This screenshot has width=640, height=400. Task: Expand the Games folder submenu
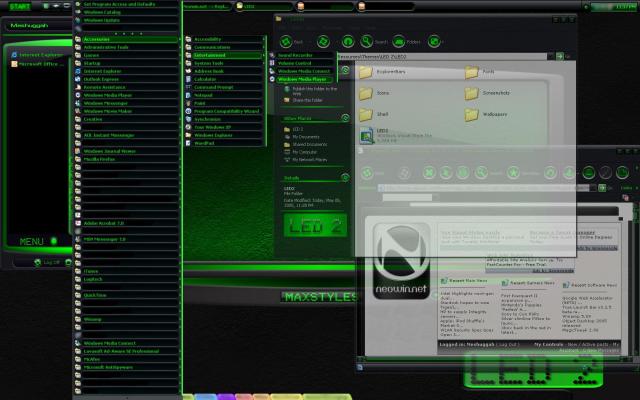point(127,55)
